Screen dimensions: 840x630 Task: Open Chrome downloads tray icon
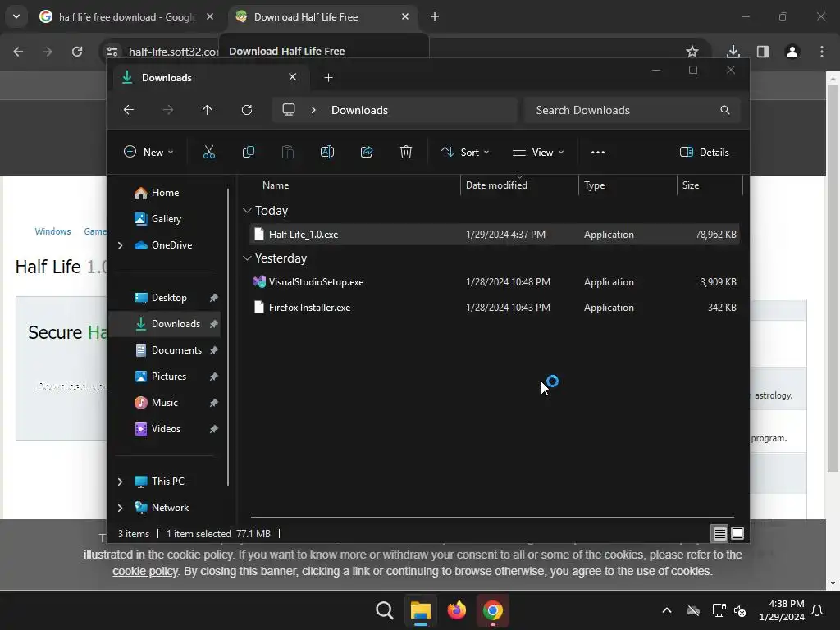point(733,52)
